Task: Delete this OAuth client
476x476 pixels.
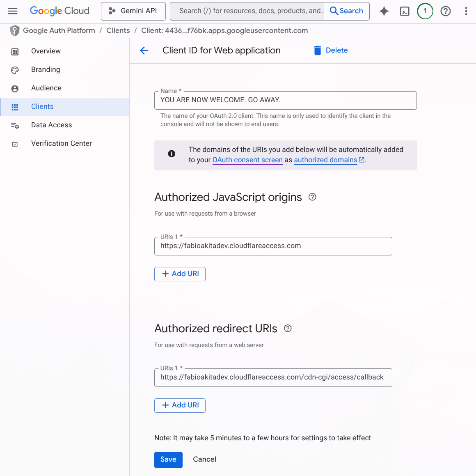Action: coord(331,51)
